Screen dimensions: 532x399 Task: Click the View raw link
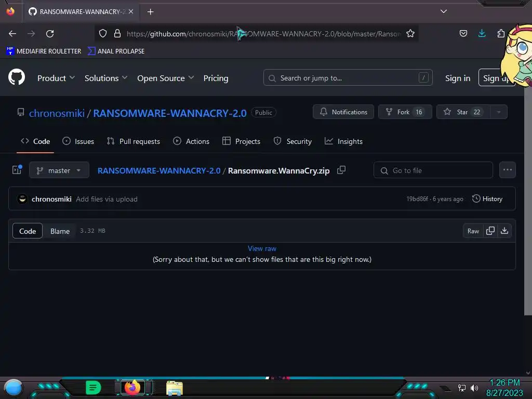pos(262,248)
